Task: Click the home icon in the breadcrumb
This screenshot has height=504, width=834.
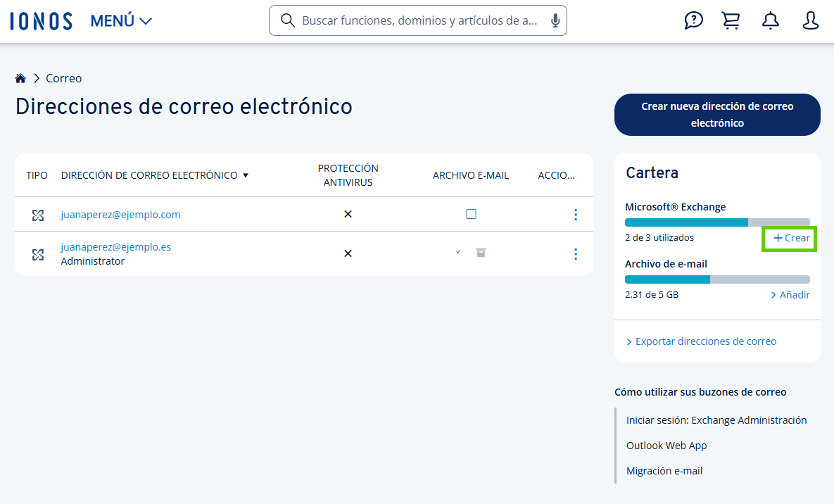Action: [20, 77]
